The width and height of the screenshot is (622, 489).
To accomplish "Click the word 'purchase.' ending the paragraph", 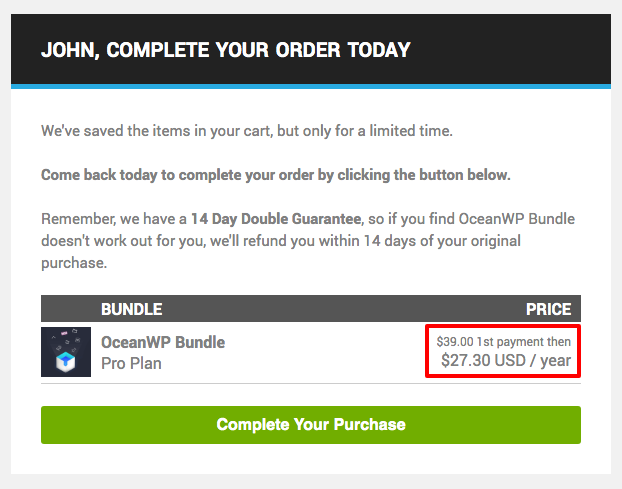I will pos(74,263).
